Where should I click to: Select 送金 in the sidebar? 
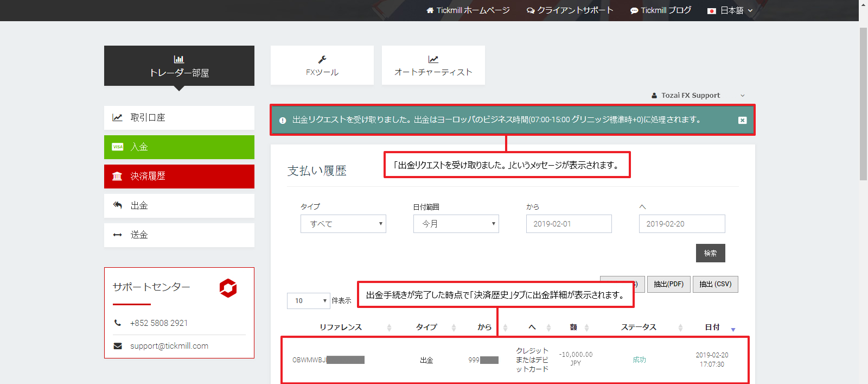tap(179, 235)
